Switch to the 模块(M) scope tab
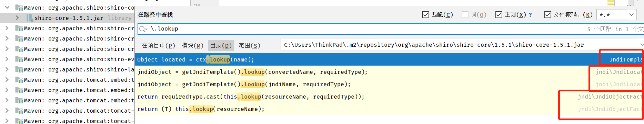The width and height of the screenshot is (644, 124). click(192, 45)
